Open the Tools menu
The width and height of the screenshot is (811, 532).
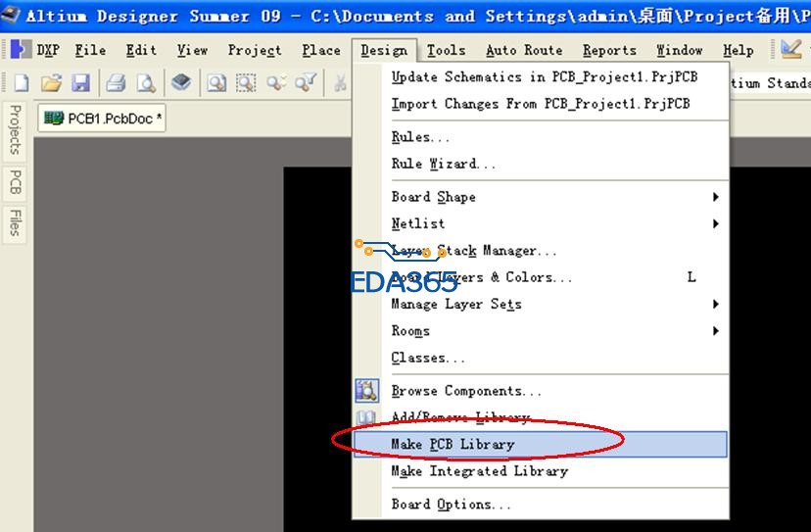tap(446, 50)
